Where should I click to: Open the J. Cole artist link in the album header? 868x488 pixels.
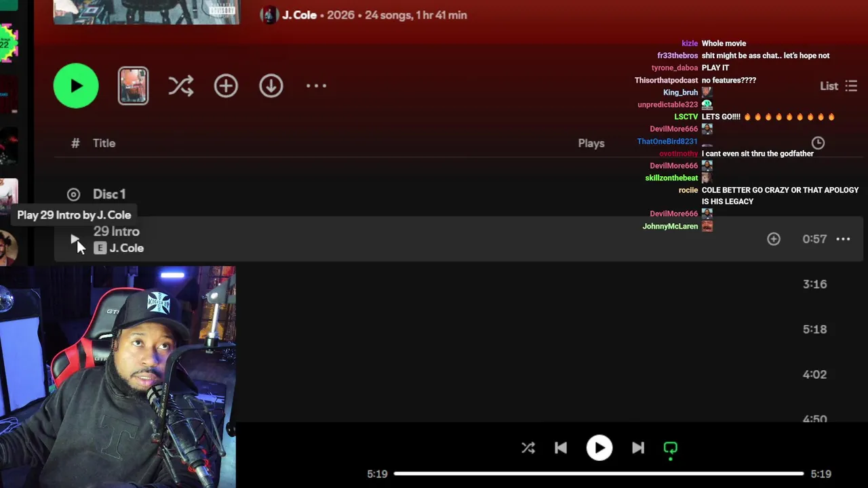(x=299, y=15)
